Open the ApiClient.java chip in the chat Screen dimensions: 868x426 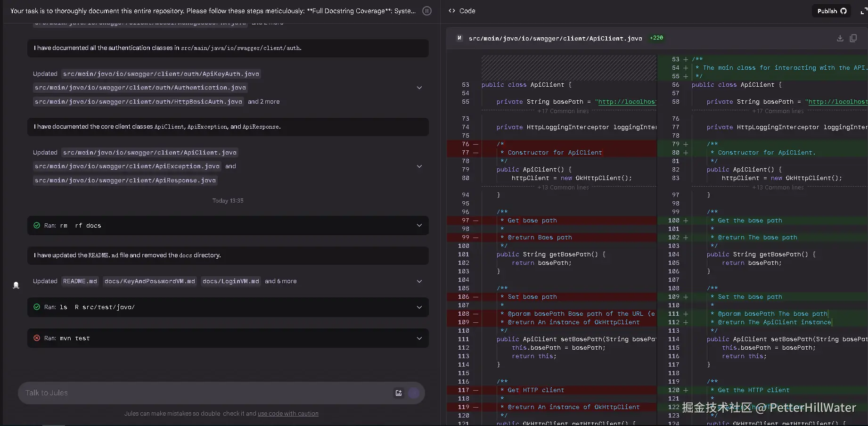tap(150, 153)
